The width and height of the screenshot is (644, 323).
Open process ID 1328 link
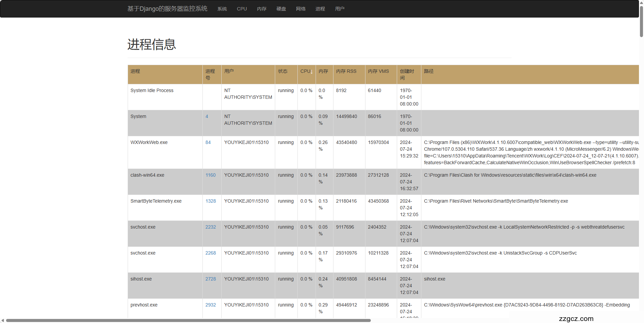pos(211,201)
